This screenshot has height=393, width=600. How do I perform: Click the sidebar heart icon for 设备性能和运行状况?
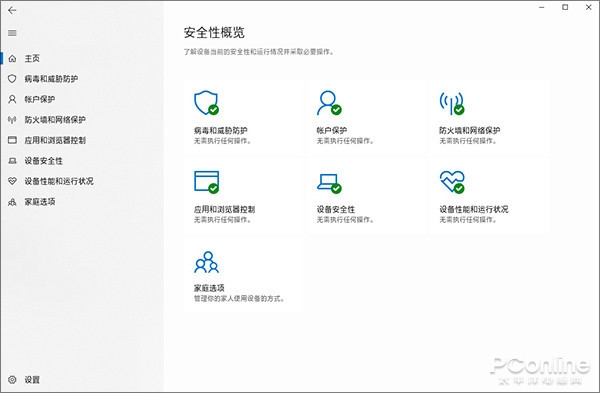pyautogui.click(x=12, y=181)
